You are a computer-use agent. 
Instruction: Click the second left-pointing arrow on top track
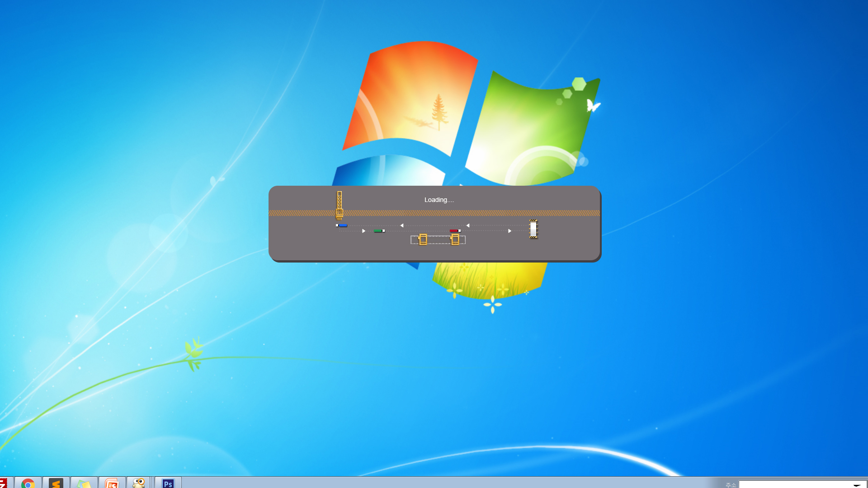[x=468, y=225]
